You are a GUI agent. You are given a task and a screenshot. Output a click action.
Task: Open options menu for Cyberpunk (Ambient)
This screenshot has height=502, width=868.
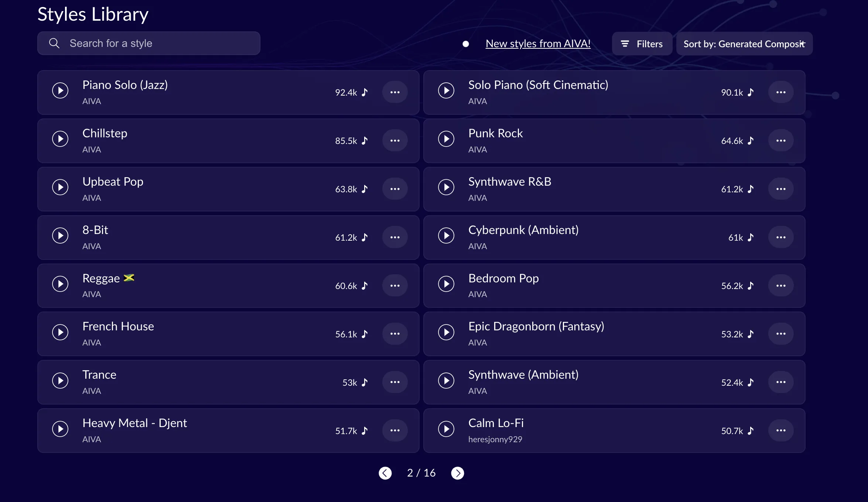pyautogui.click(x=781, y=237)
